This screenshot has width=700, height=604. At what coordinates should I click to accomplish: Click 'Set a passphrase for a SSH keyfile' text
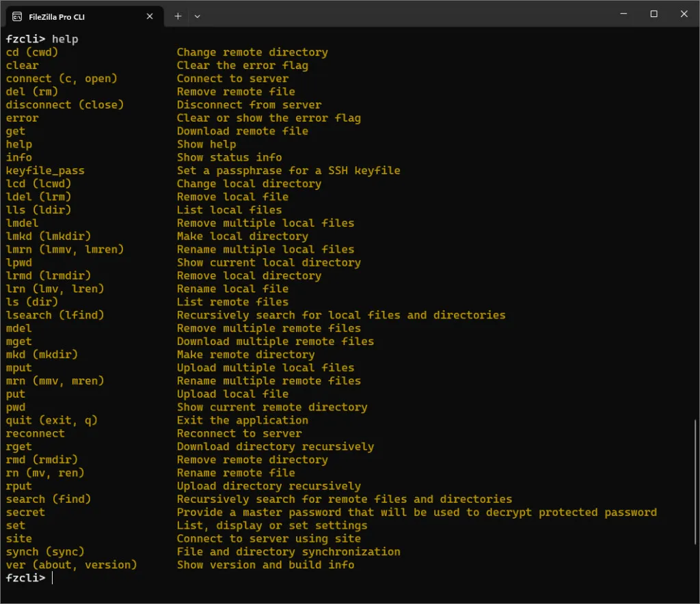(x=288, y=171)
